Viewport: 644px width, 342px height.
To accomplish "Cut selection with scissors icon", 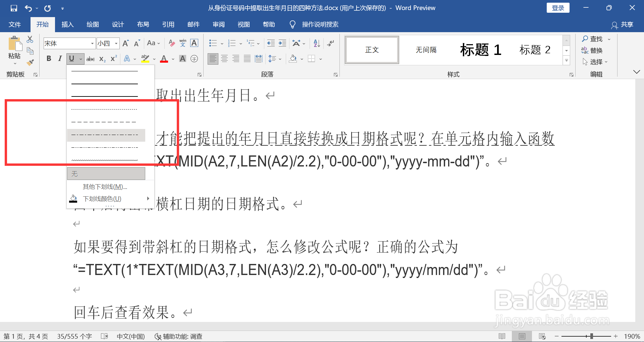I will (30, 39).
